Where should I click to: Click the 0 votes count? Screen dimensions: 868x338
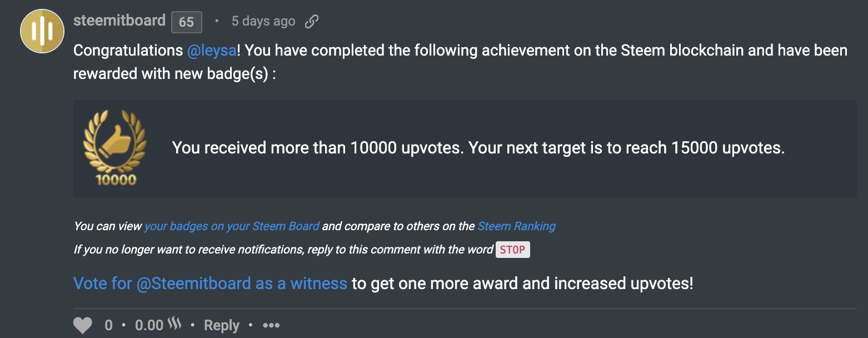(108, 325)
